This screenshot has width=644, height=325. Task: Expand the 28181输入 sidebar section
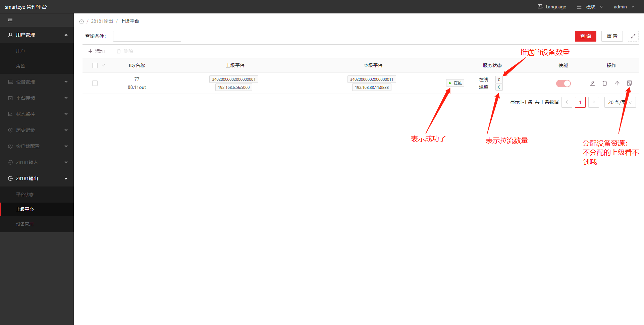(37, 162)
